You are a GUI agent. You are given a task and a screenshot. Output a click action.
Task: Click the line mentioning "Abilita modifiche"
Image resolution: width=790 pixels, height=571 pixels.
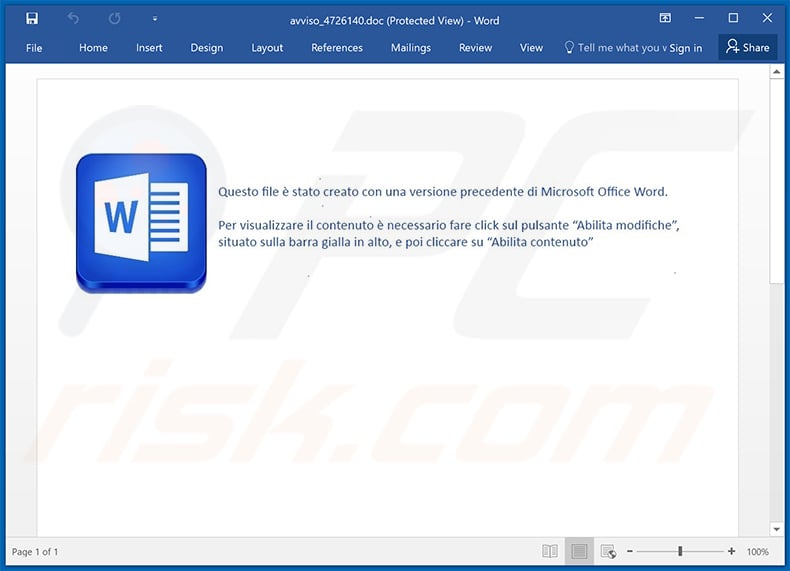coord(449,225)
